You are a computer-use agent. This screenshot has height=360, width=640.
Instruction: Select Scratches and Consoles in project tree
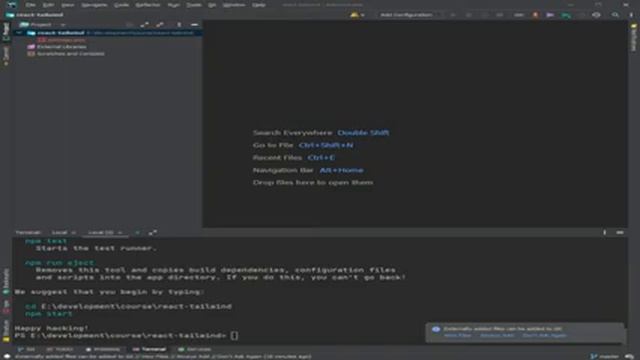pos(66,54)
